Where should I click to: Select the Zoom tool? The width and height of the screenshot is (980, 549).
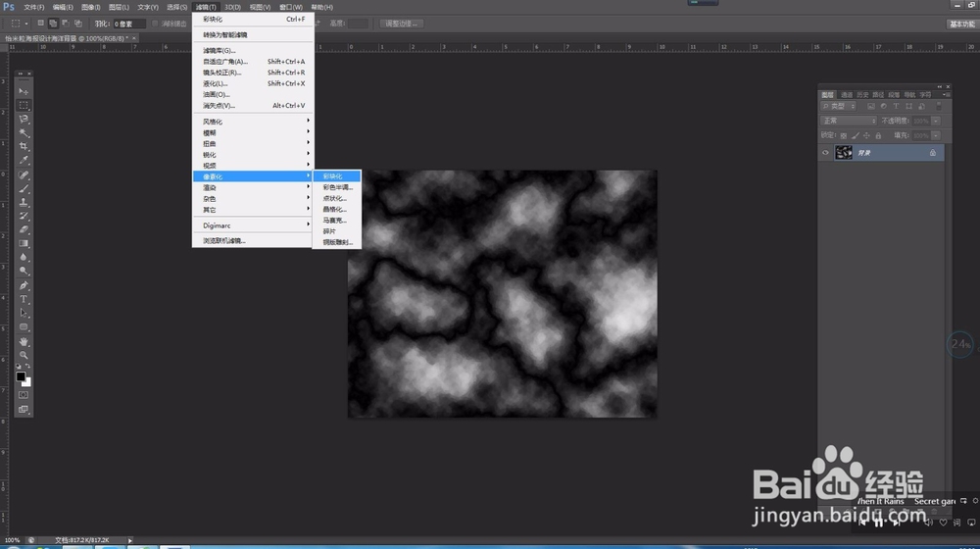(x=24, y=355)
